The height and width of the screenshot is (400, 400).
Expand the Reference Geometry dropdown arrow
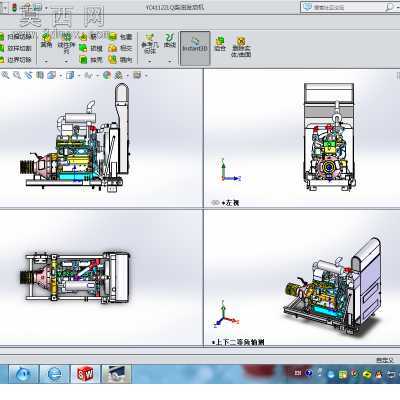point(150,61)
